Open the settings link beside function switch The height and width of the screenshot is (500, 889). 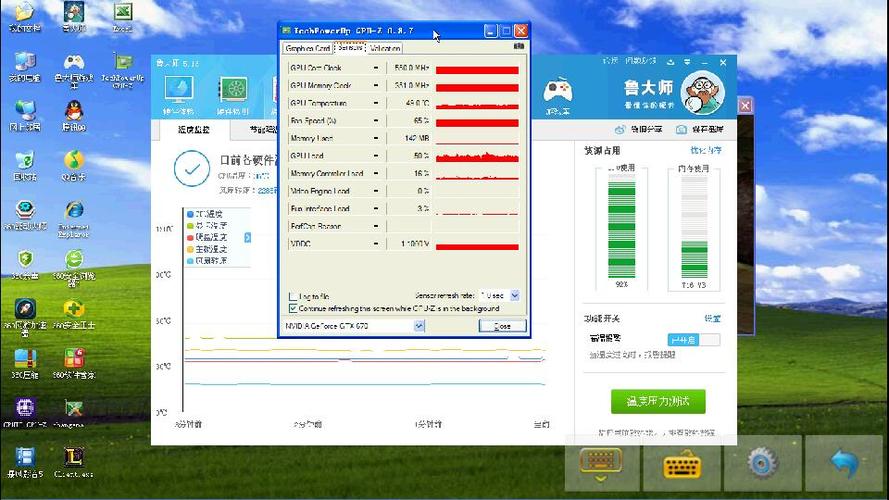coord(712,319)
